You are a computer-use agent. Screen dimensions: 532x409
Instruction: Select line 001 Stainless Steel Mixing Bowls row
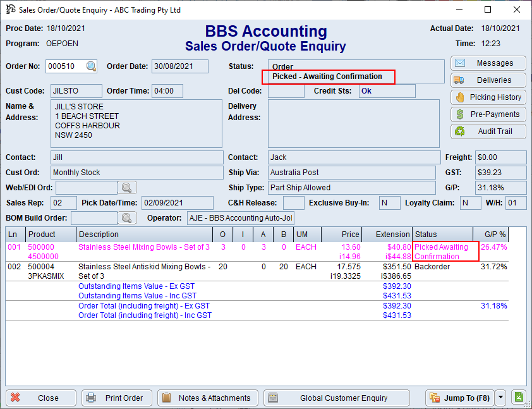pos(143,247)
